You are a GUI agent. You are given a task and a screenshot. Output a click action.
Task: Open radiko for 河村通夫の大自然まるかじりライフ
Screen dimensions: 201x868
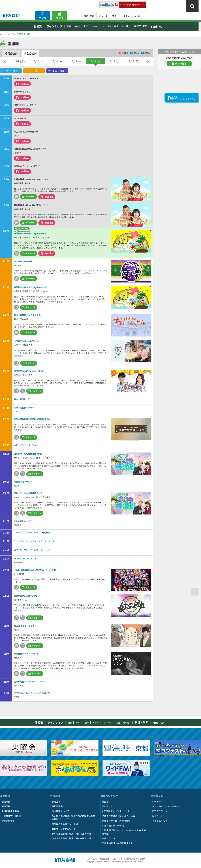point(22,158)
